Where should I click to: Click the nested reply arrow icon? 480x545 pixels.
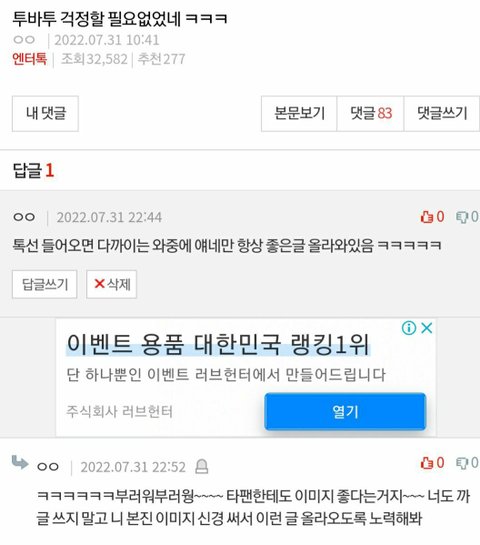click(x=20, y=462)
